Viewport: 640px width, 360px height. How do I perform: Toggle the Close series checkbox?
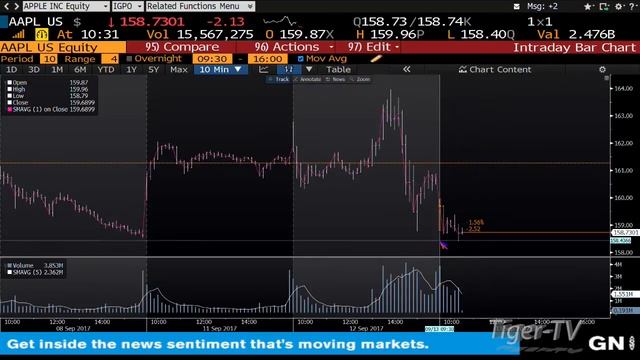pyautogui.click(x=9, y=102)
